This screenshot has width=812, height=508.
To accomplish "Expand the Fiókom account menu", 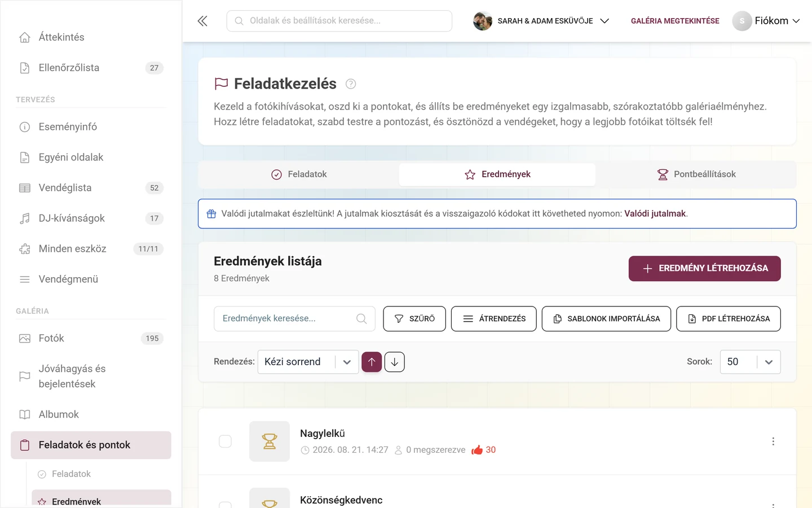I will tap(766, 21).
